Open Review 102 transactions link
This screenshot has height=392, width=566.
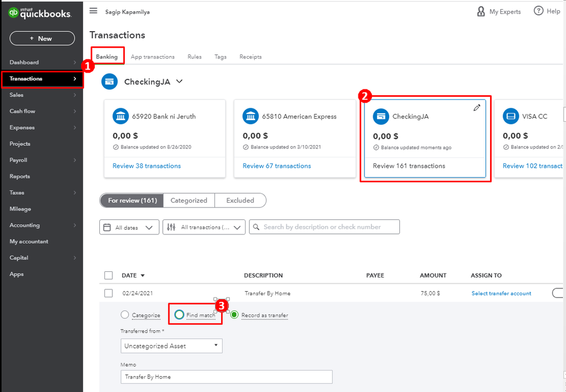pos(533,166)
